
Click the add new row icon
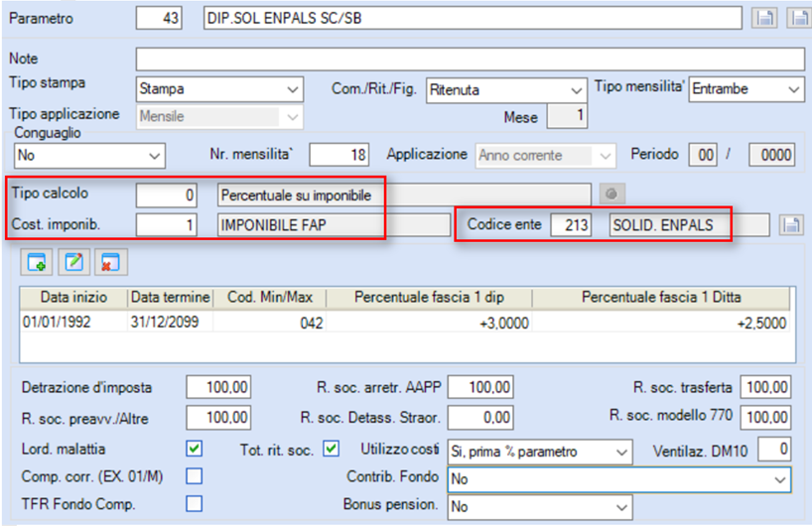37,262
